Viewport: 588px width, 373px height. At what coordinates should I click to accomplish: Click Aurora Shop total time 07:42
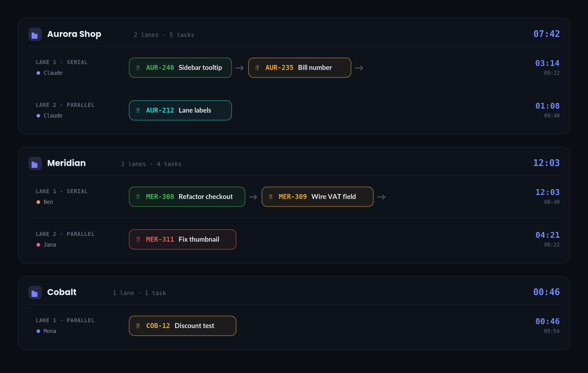click(x=547, y=34)
